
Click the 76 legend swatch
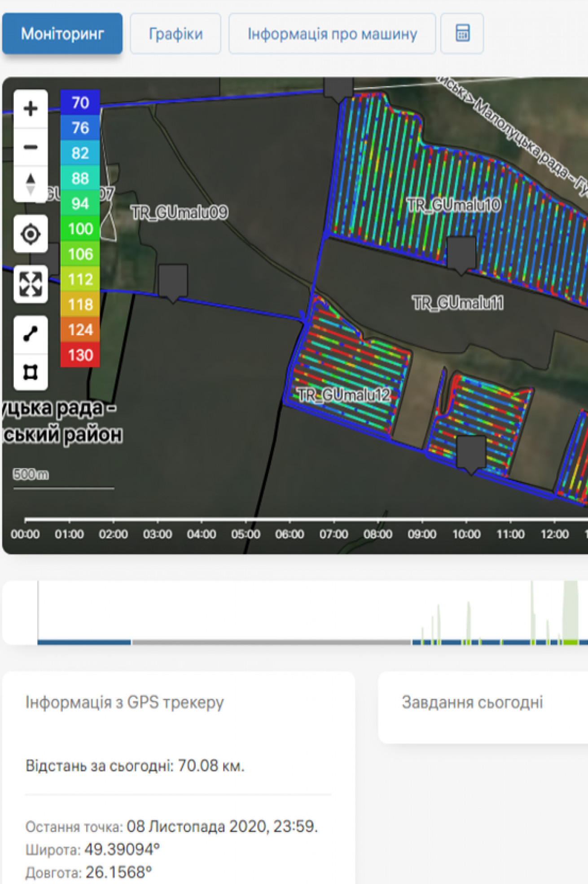(x=80, y=128)
